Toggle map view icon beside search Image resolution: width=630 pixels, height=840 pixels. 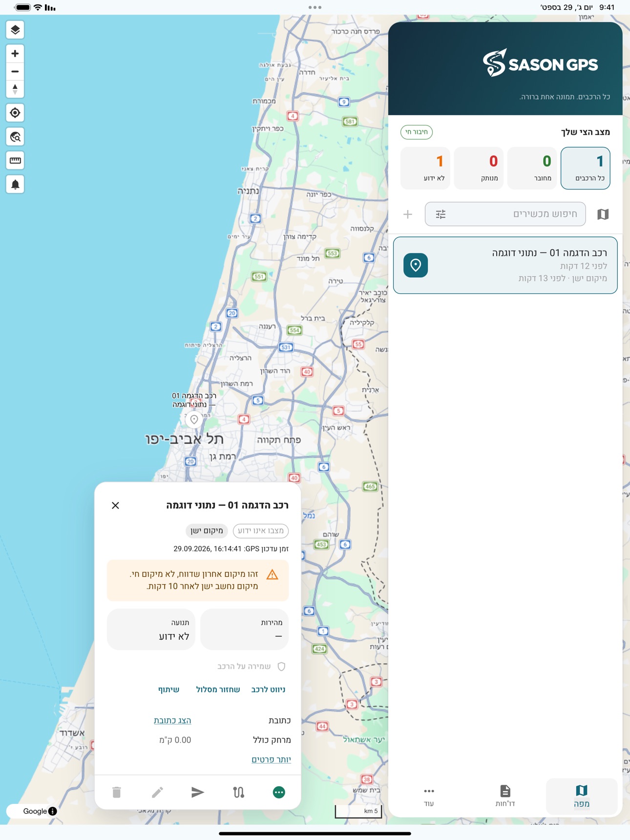603,214
